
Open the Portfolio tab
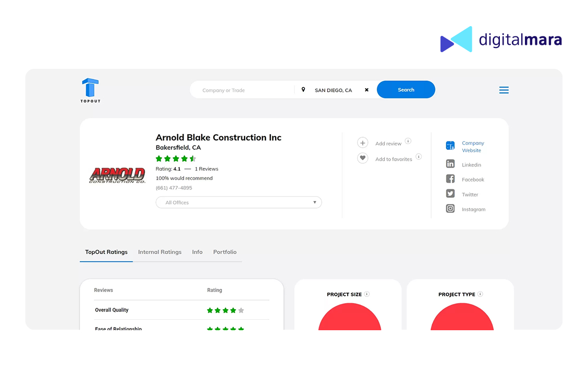point(225,252)
